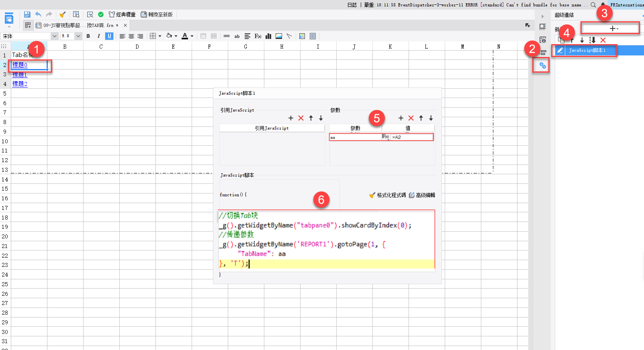
Task: Click the 標題1 link in cell A3
Action: coord(20,75)
